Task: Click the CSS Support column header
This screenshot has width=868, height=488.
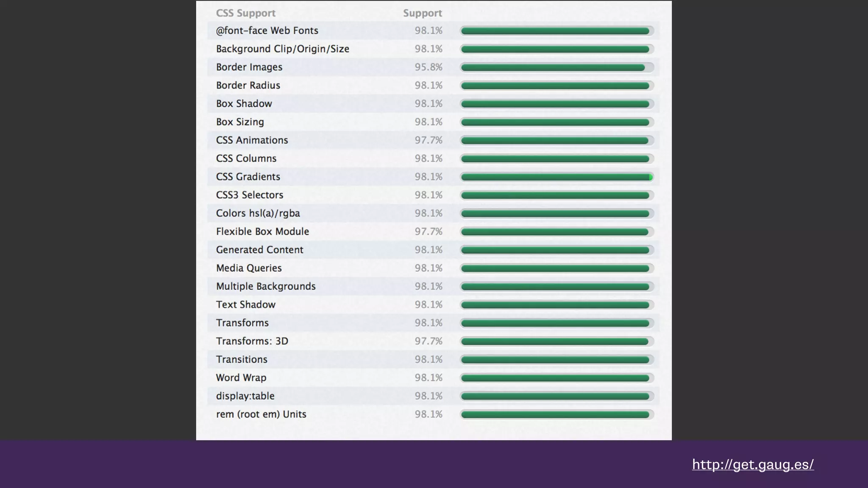Action: [245, 13]
